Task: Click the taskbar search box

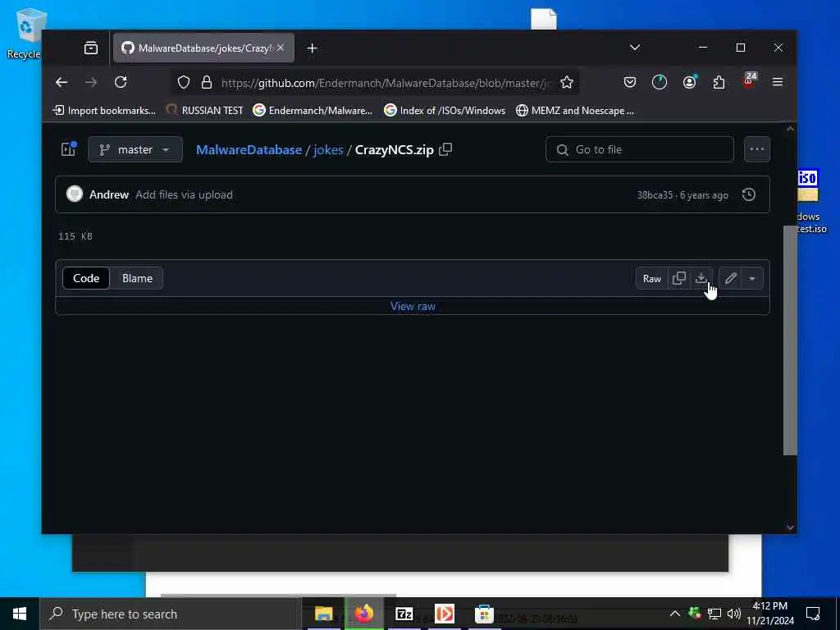Action: tap(171, 614)
